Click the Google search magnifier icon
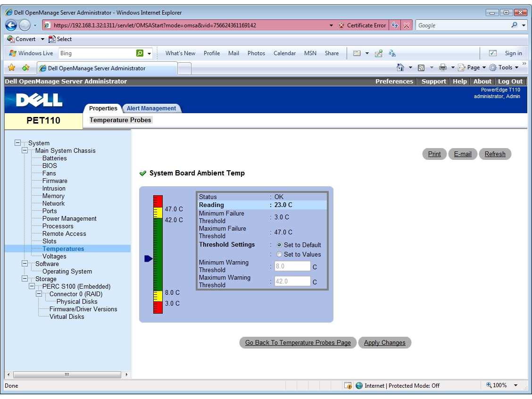Image resolution: width=532 pixels, height=399 pixels. [x=515, y=25]
